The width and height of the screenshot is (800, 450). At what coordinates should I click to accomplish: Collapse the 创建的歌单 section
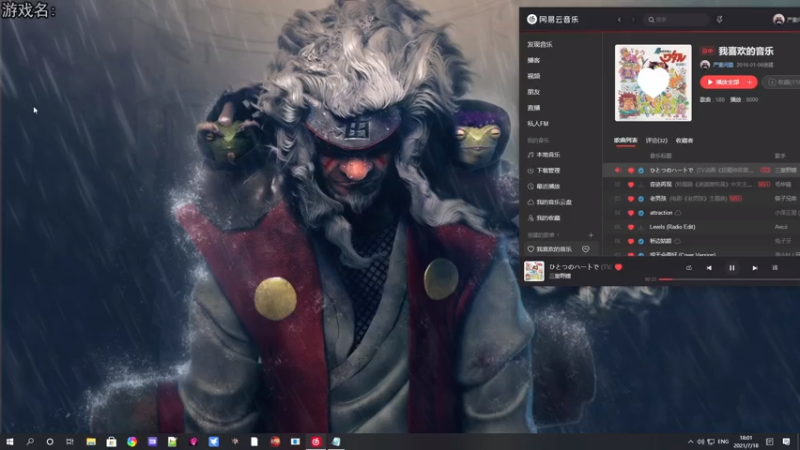(x=544, y=235)
